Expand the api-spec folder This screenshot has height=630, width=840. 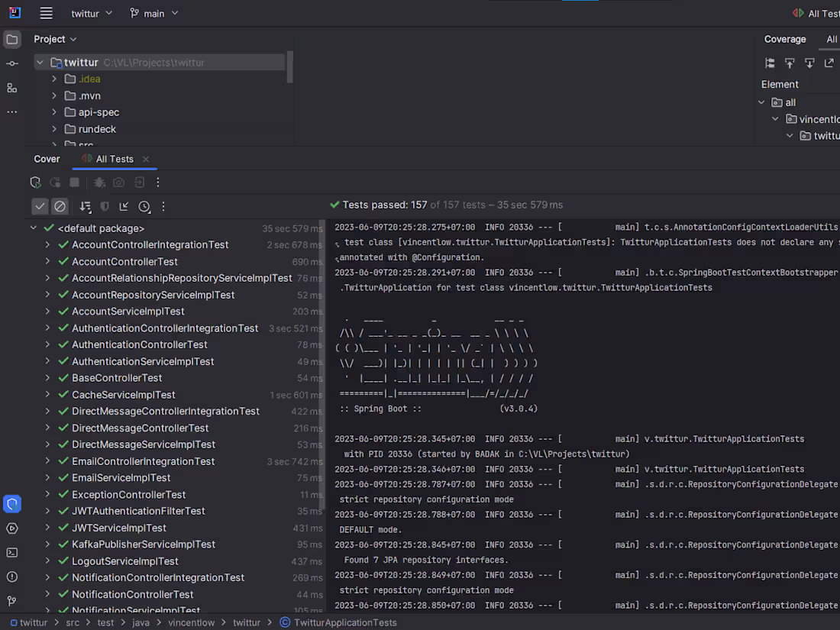pos(54,112)
